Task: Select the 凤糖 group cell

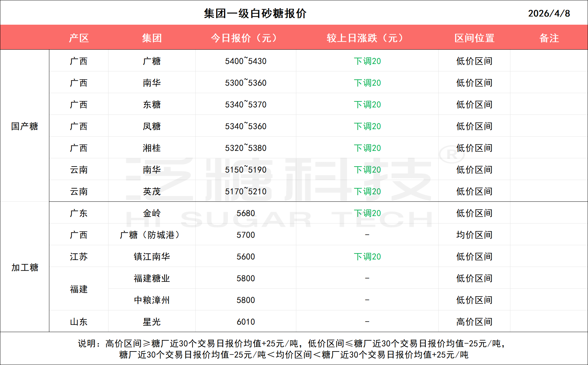Action: pos(152,126)
